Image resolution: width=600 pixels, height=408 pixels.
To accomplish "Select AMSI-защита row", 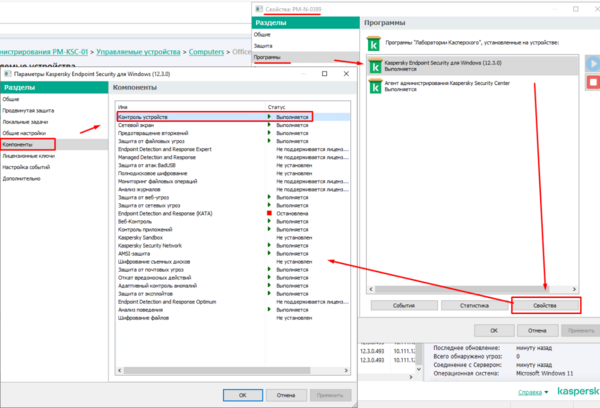I will click(233, 254).
